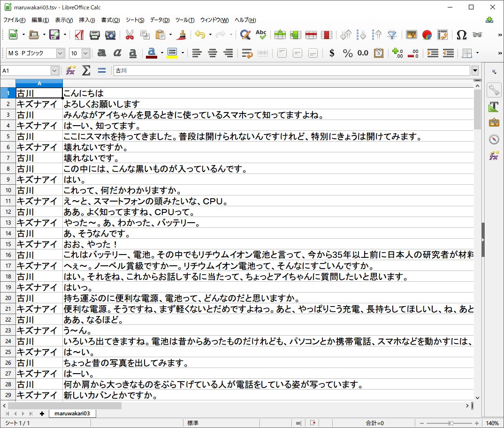
Task: Click the Function Wizard button
Action: click(x=71, y=71)
